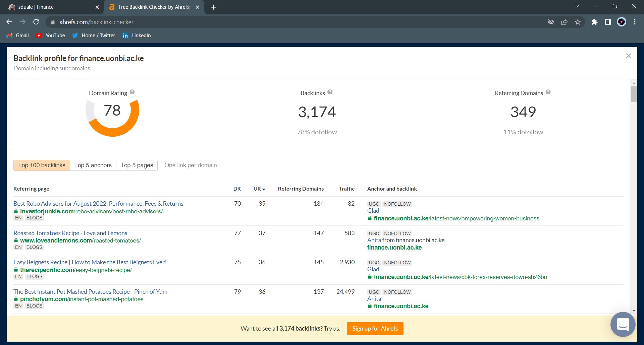Click the Sign up for Ahrefs button

coord(375,329)
